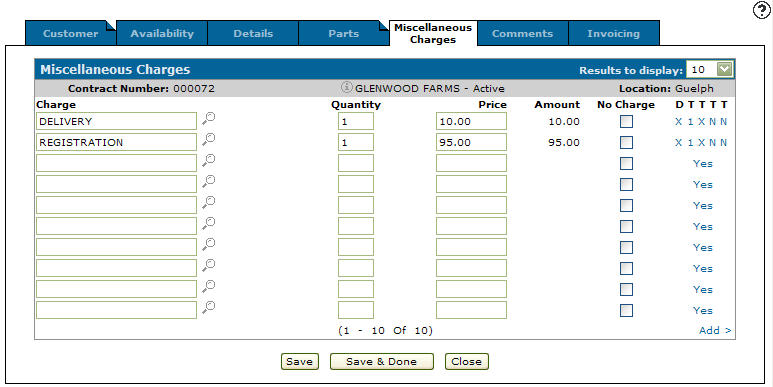Click the empty price field in third row
Image resolution: width=773 pixels, height=387 pixels.
(x=471, y=163)
